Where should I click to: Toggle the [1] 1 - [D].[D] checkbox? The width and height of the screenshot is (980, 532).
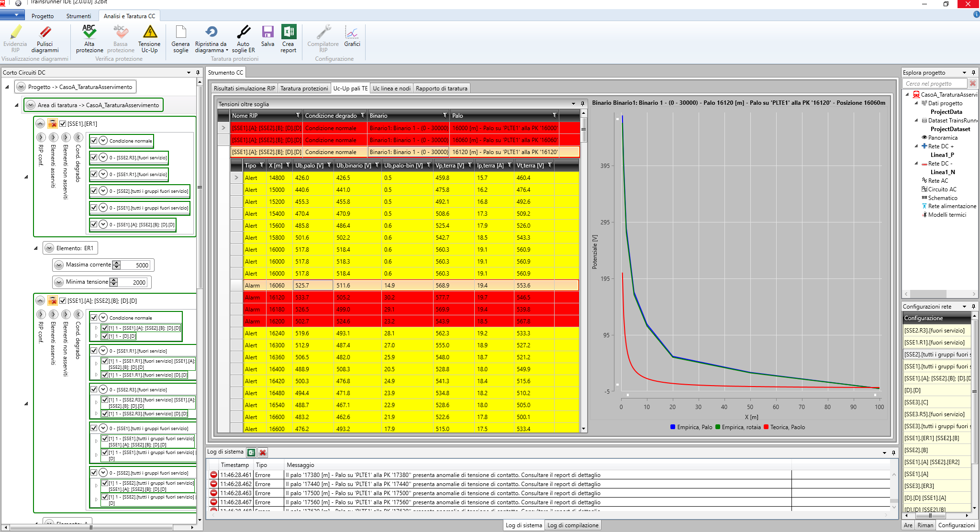pyautogui.click(x=105, y=336)
